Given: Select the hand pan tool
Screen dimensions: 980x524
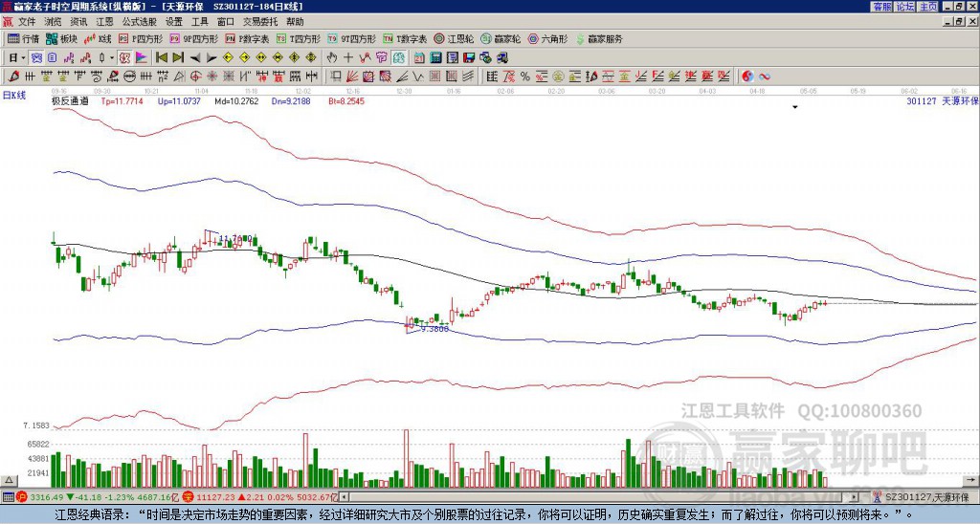Looking at the screenshot, I should point(331,58).
